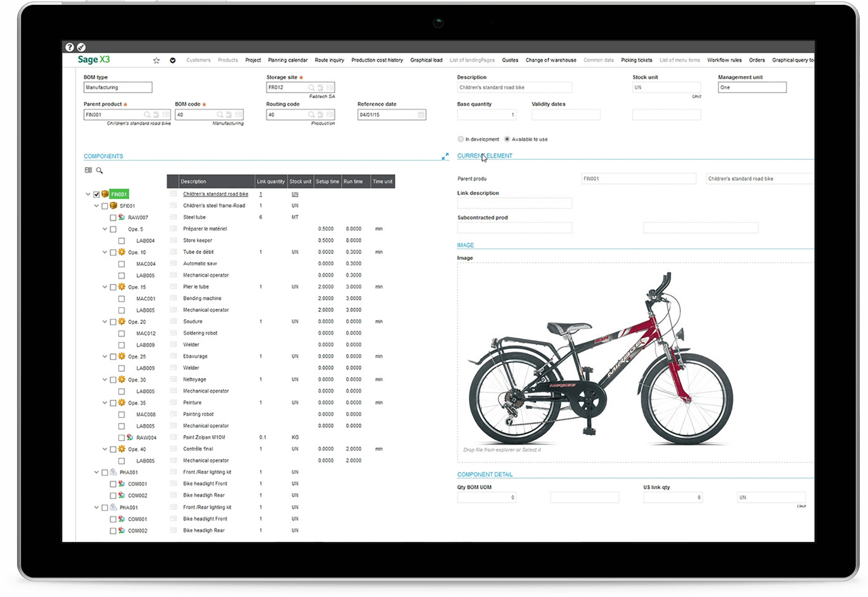Screen dimensions: 868x597
Task: Click the RAW007 material icon
Action: pyautogui.click(x=121, y=217)
